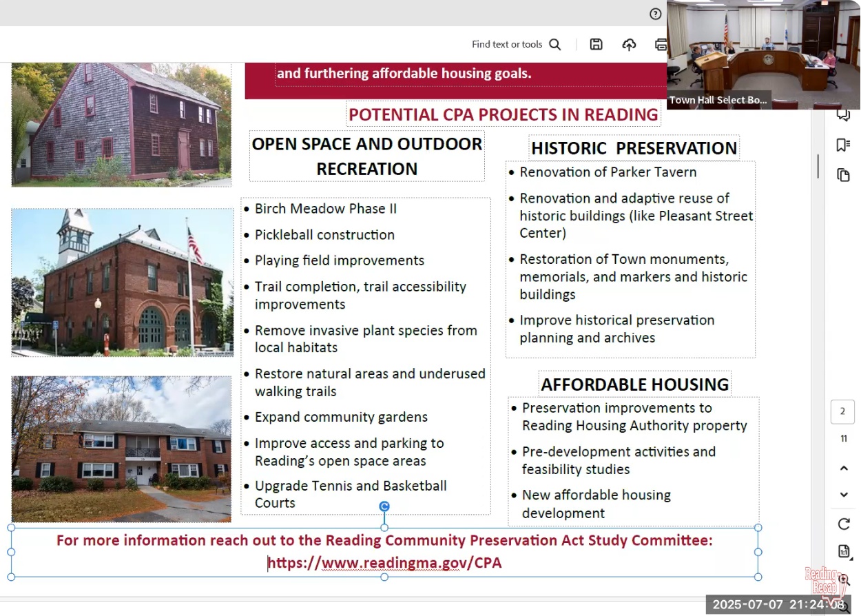Viewport: 861px width, 616px height.
Task: Click the Save file floppy disk icon
Action: tap(597, 44)
